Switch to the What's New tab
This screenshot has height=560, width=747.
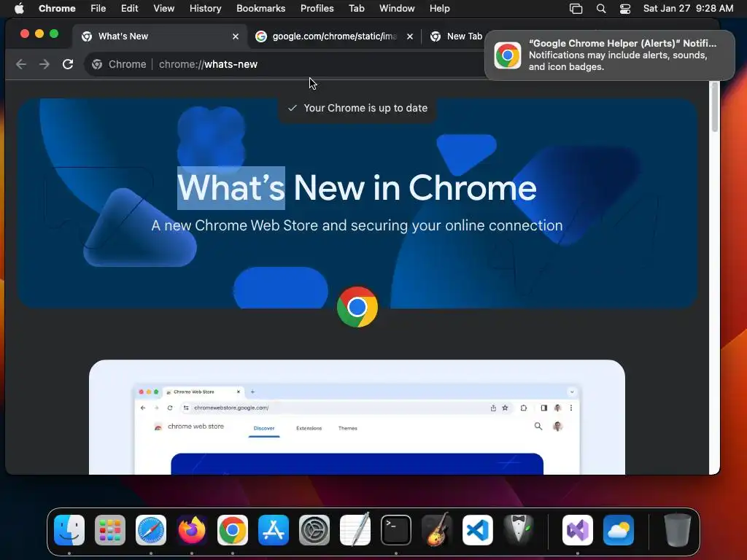click(x=160, y=36)
